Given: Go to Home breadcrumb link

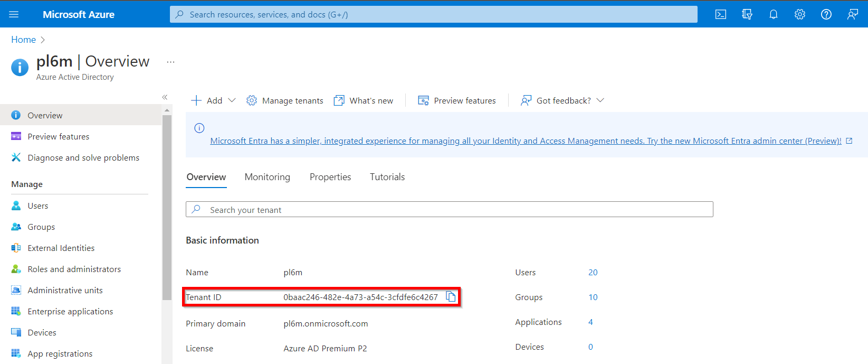Looking at the screenshot, I should coord(24,40).
